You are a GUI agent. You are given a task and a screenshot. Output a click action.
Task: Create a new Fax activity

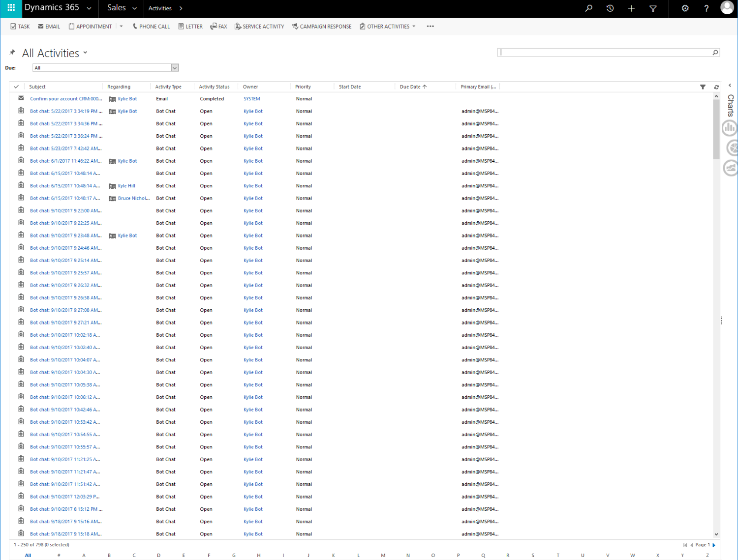(x=218, y=27)
